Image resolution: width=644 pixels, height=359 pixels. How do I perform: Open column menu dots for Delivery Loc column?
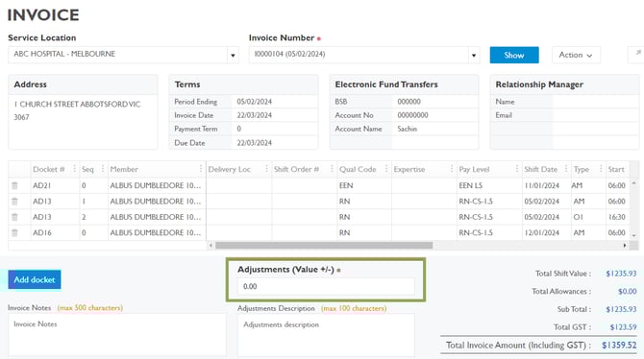pos(266,169)
